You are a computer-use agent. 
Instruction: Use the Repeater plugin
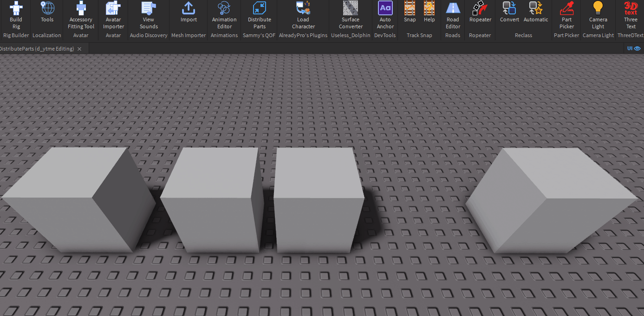click(x=480, y=14)
